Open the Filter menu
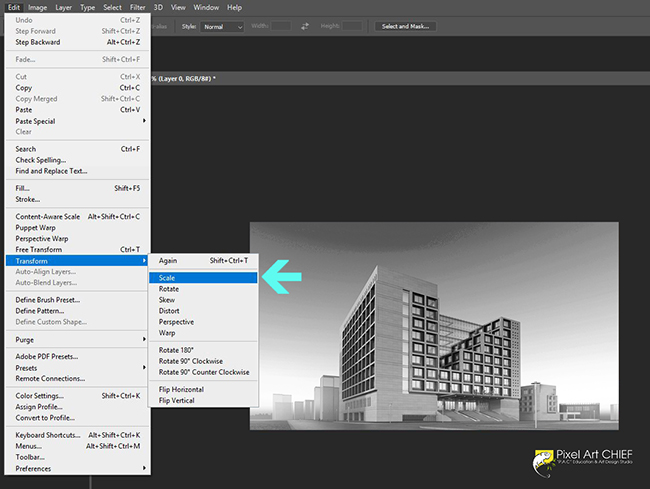 (x=137, y=7)
